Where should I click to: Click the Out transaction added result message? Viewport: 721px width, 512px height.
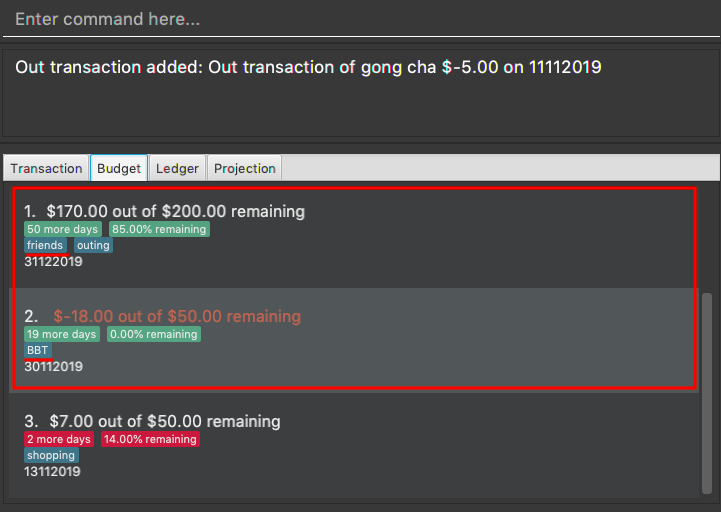[x=308, y=67]
